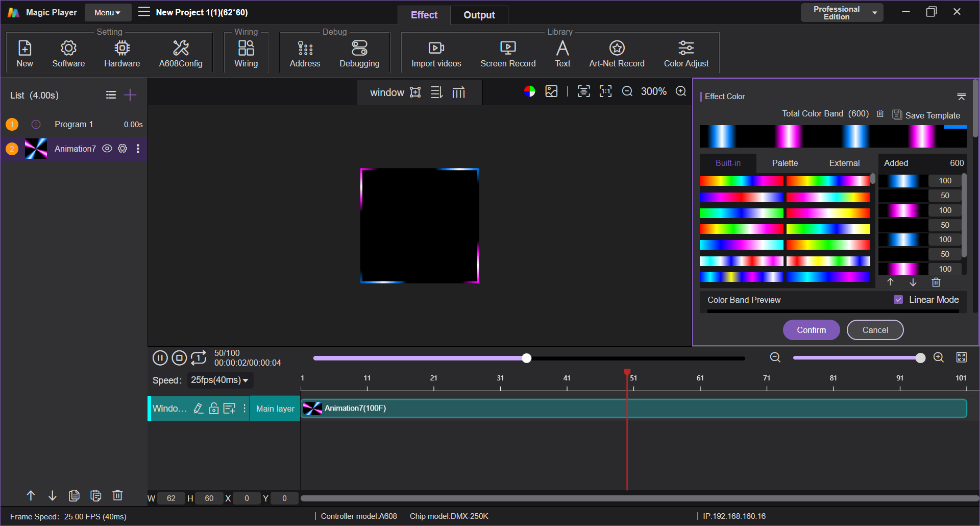This screenshot has height=526, width=980.
Task: Click the red playhead marker at frame 50
Action: click(627, 372)
